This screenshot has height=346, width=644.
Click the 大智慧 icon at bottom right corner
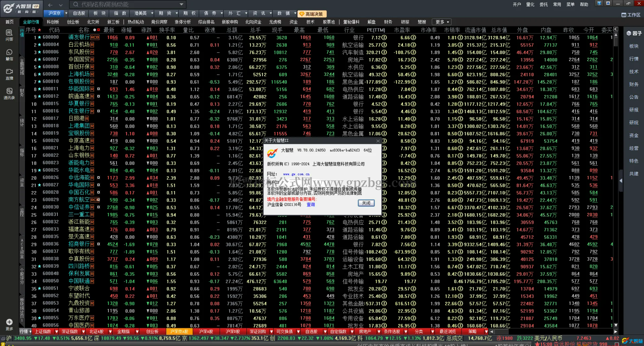click(631, 341)
